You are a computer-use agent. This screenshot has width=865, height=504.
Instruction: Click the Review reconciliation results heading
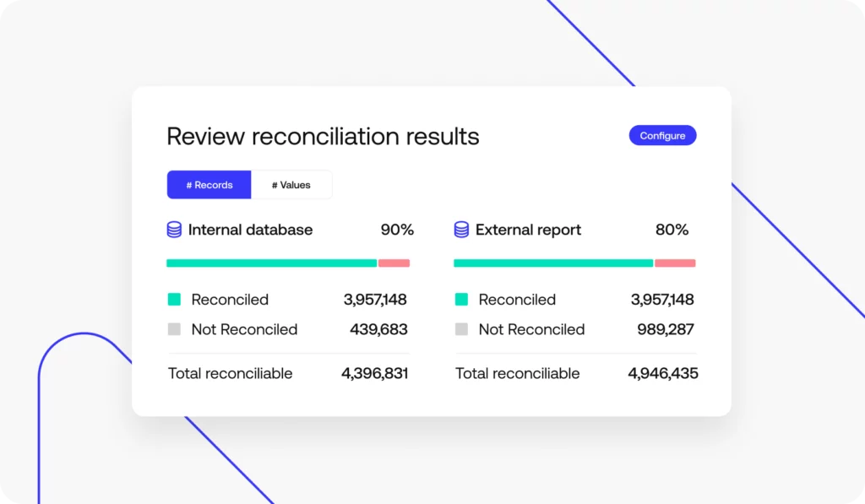coord(323,136)
